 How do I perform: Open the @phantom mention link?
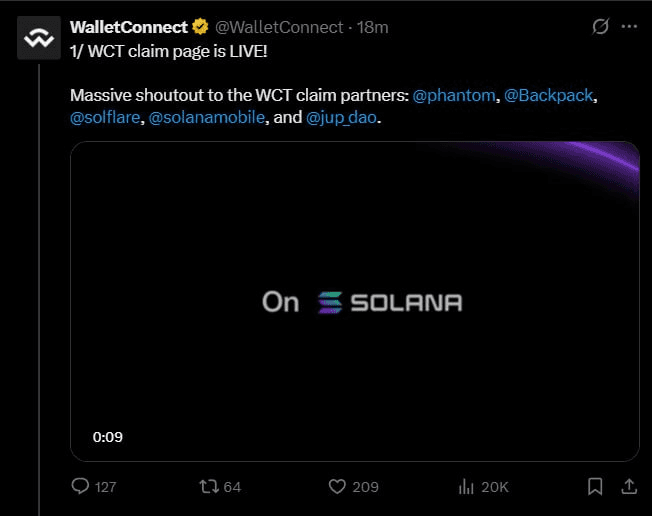point(454,96)
